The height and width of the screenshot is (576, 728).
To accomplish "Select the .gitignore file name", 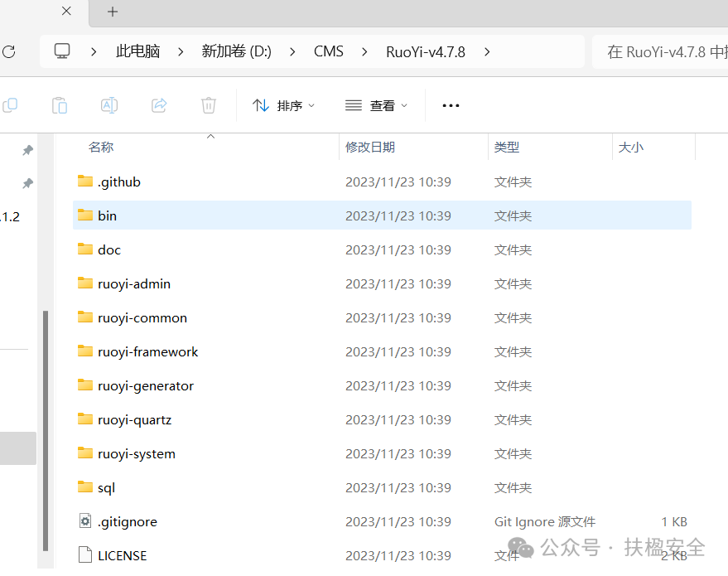I will [x=128, y=521].
